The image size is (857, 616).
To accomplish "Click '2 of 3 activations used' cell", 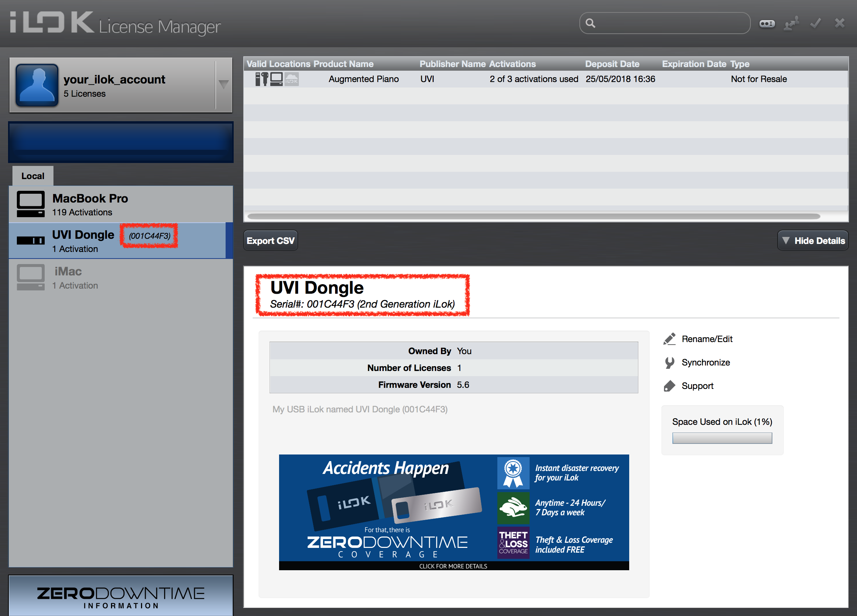I will click(x=534, y=79).
